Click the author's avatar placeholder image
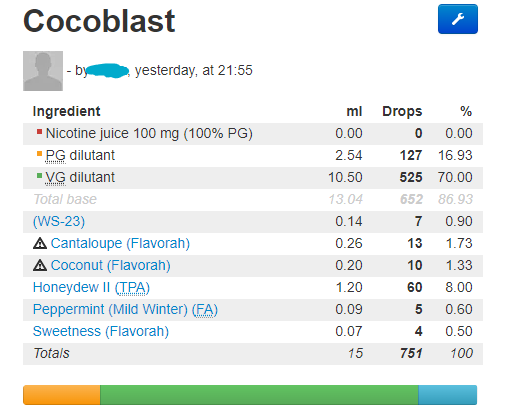Image resolution: width=519 pixels, height=417 pixels. click(x=43, y=71)
